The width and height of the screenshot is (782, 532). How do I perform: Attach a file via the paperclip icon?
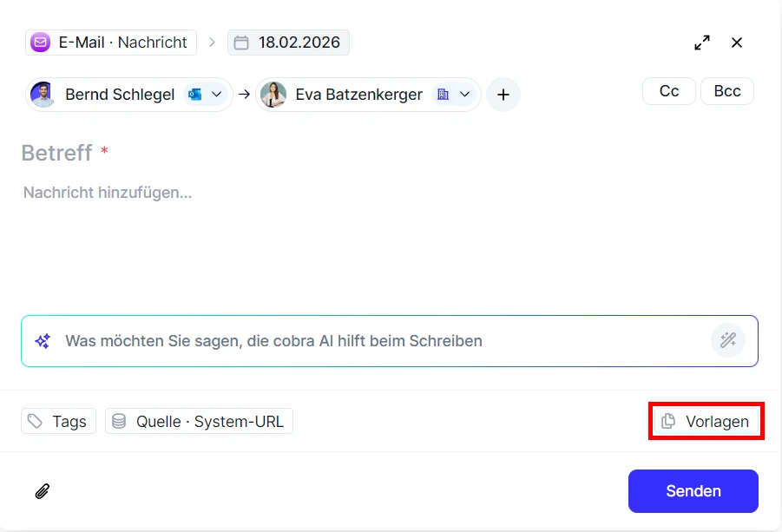(x=41, y=491)
